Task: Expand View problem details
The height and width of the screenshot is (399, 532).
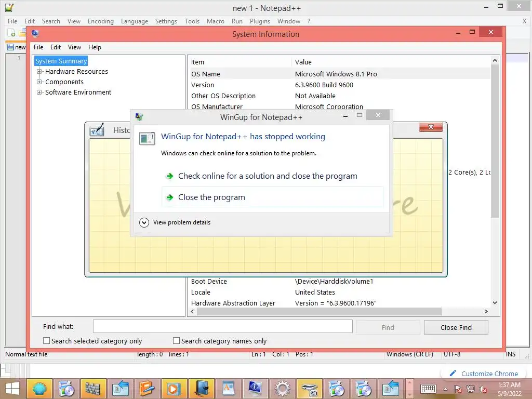Action: pyautogui.click(x=175, y=222)
